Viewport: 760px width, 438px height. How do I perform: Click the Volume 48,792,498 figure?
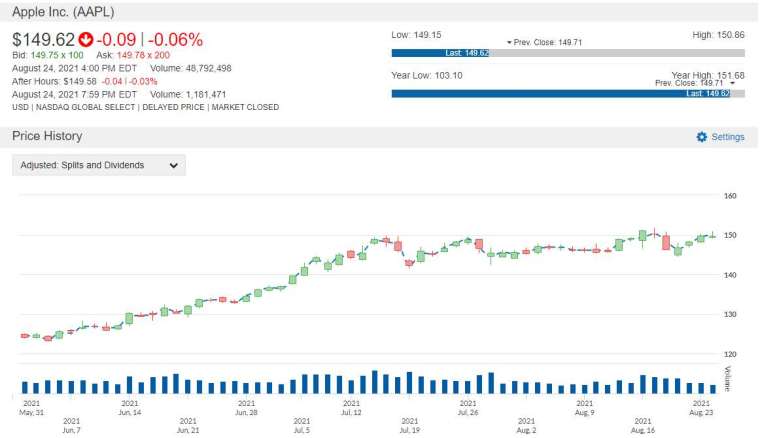[208, 68]
